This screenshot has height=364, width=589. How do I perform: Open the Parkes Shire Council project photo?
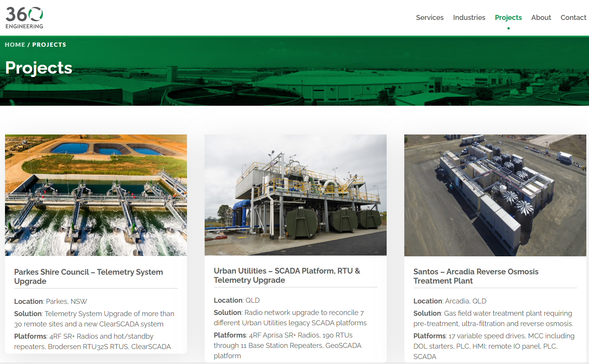(x=96, y=195)
